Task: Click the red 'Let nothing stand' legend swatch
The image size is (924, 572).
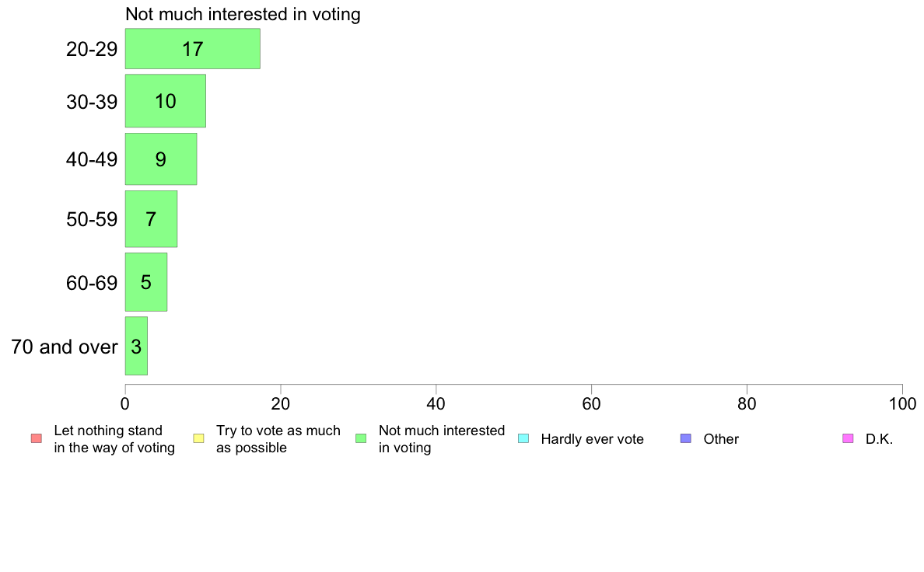Action: tap(37, 438)
